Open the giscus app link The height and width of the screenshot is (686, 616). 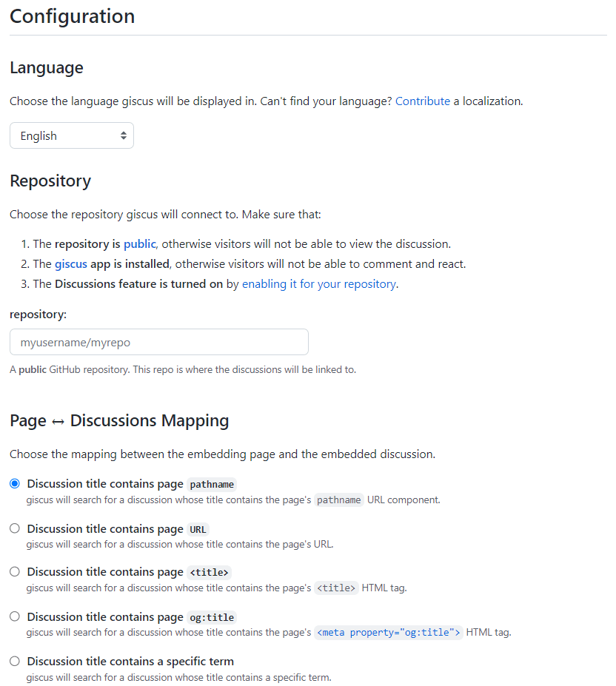pyautogui.click(x=71, y=263)
